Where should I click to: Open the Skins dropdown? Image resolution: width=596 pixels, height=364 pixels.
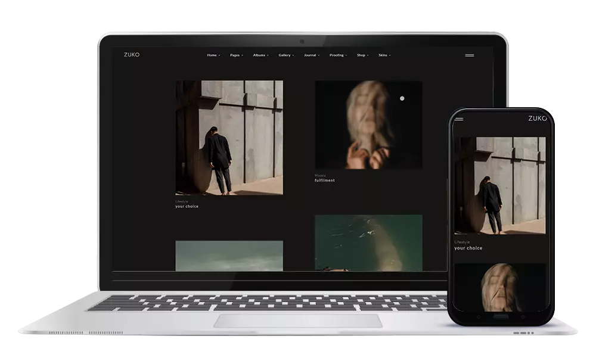click(x=383, y=54)
